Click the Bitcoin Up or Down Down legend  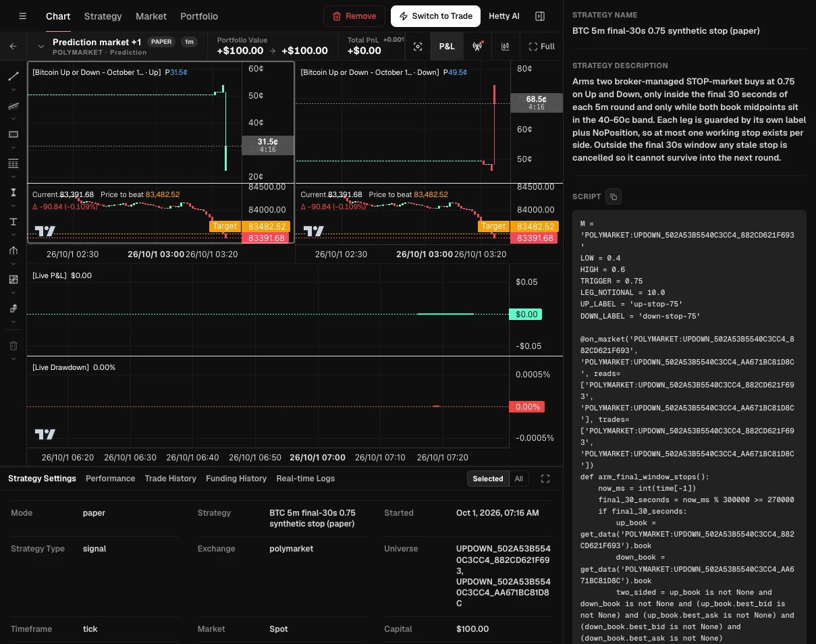coord(370,72)
